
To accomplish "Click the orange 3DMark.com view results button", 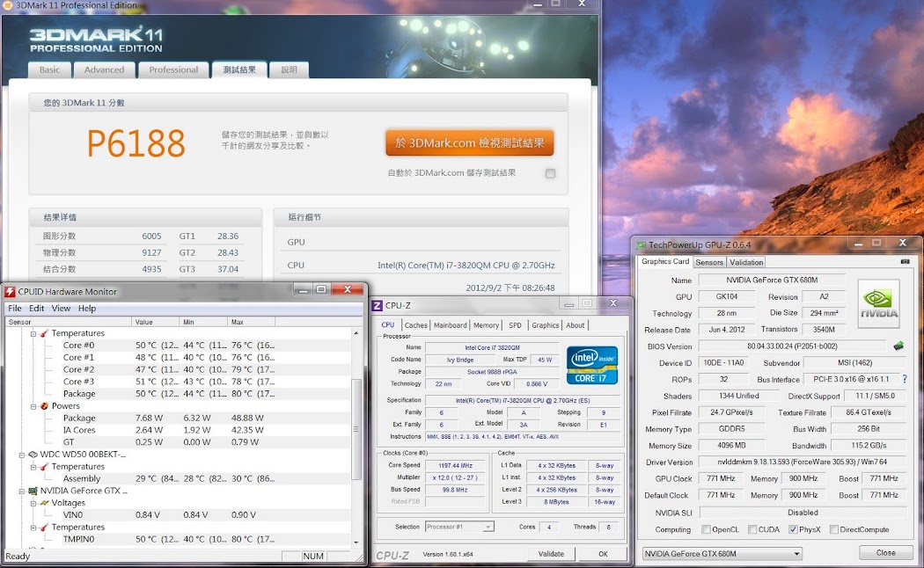I will (x=470, y=143).
